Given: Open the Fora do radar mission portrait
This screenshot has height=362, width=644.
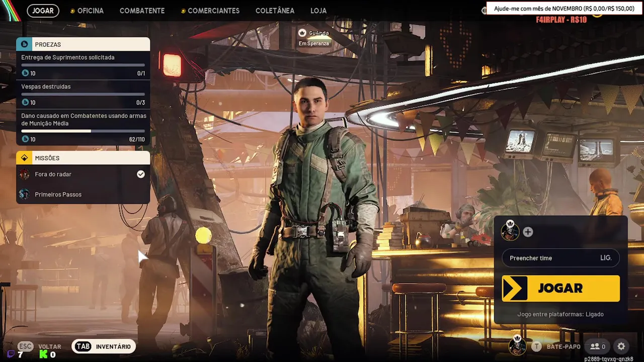Looking at the screenshot, I should (24, 174).
